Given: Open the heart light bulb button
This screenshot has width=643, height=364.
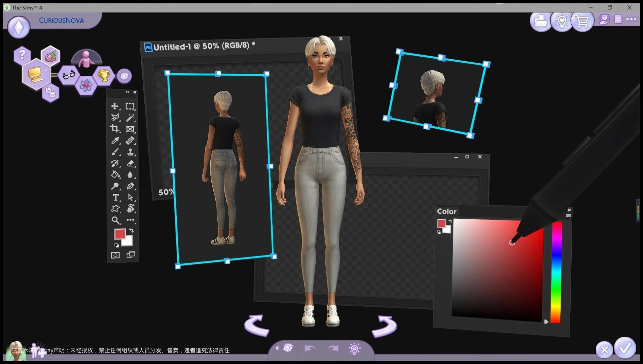Looking at the screenshot, I should 562,21.
